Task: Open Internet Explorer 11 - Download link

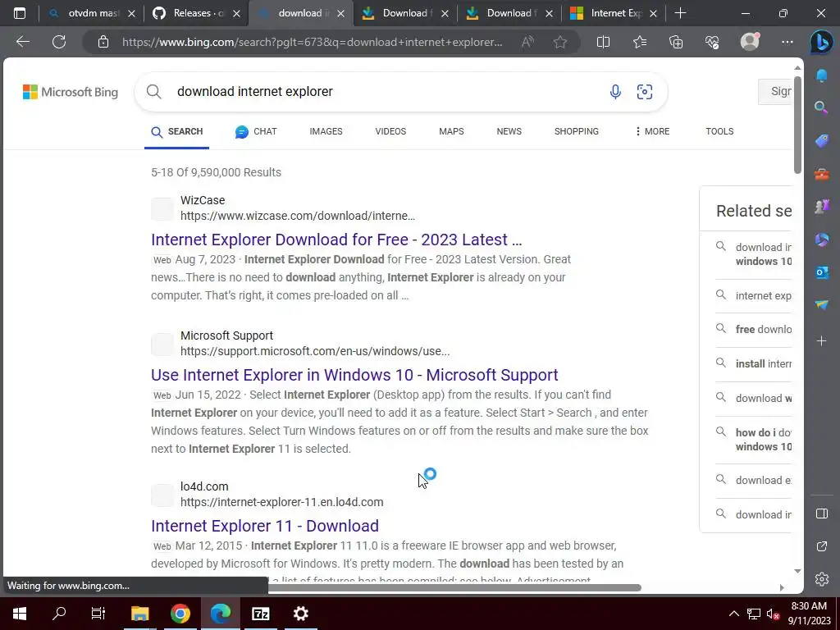Action: pos(265,526)
